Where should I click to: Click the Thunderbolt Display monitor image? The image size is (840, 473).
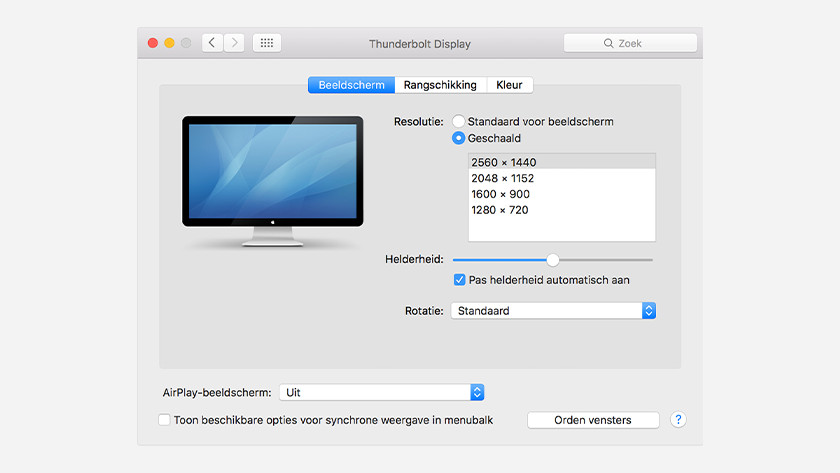click(x=271, y=181)
